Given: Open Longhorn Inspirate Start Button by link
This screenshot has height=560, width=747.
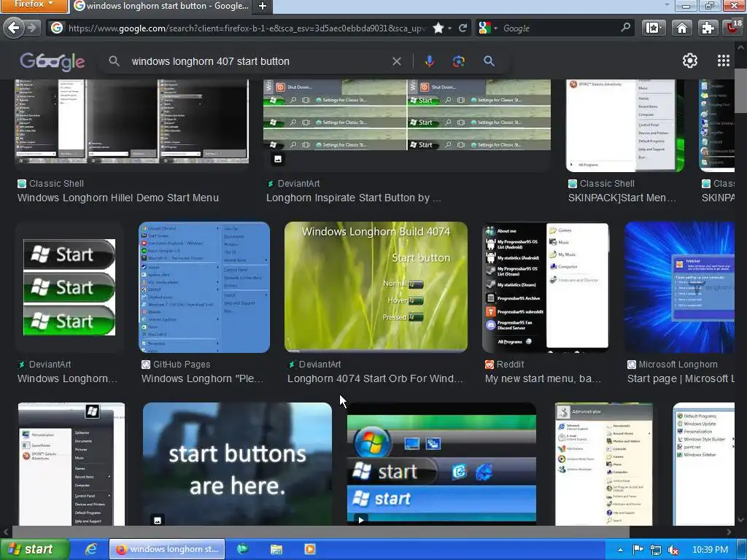Looking at the screenshot, I should tap(354, 198).
